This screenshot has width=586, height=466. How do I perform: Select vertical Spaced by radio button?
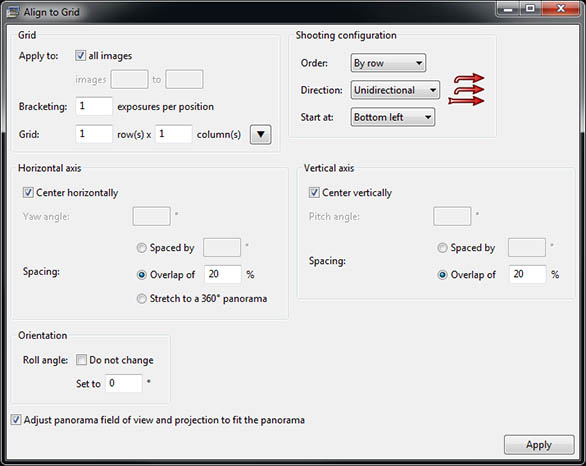pos(442,248)
